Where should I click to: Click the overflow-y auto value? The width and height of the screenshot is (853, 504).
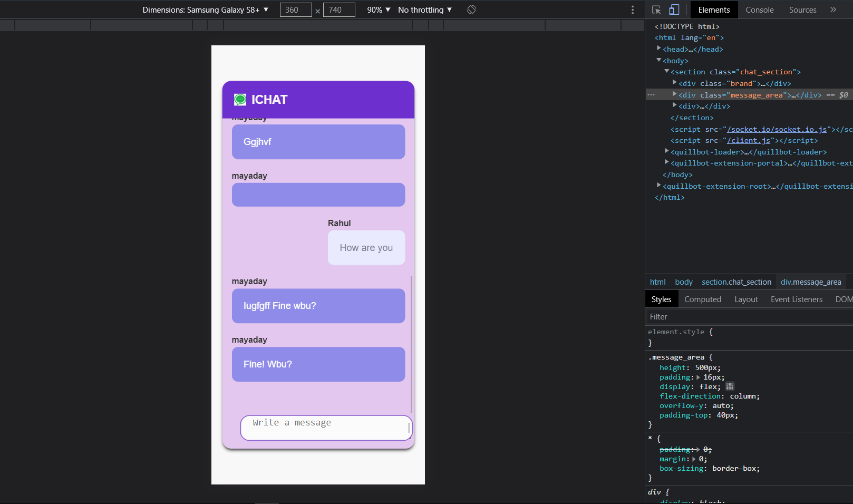tap(721, 405)
